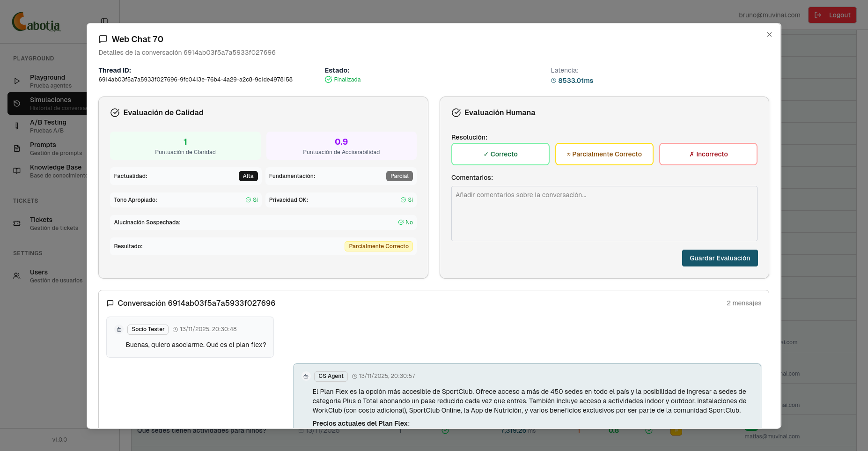
Task: Click the Knowledge Base book icon
Action: click(17, 171)
